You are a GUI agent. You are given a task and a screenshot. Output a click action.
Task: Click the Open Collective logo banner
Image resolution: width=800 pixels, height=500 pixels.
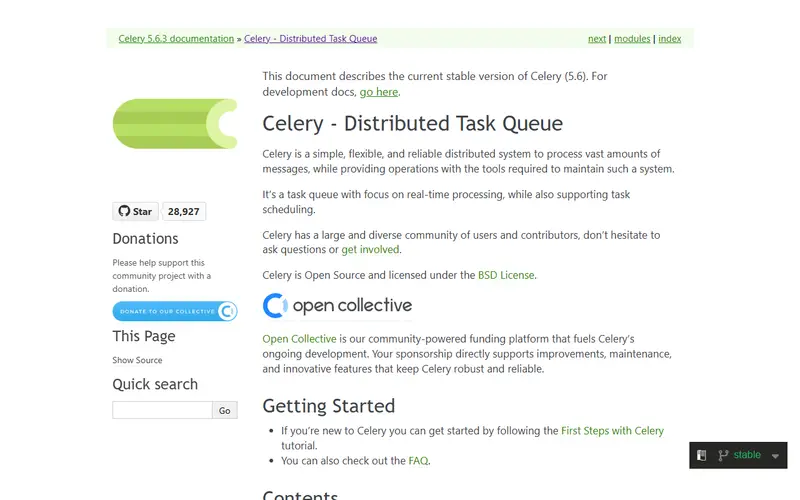[337, 306]
